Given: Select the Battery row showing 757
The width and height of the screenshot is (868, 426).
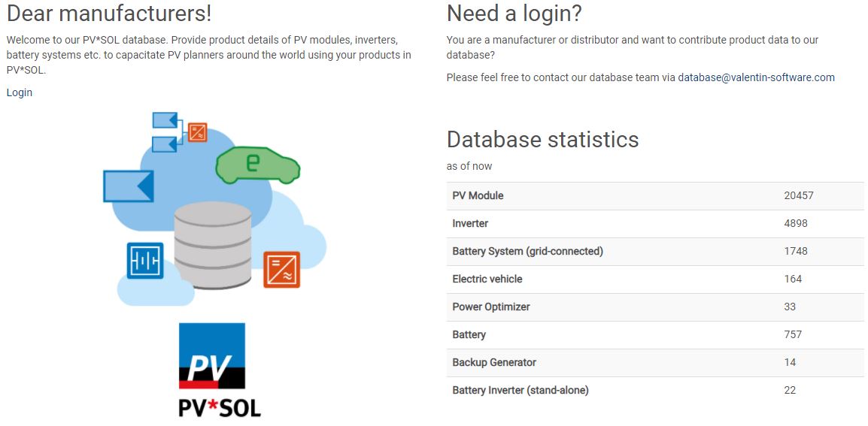Looking at the screenshot, I should point(654,334).
